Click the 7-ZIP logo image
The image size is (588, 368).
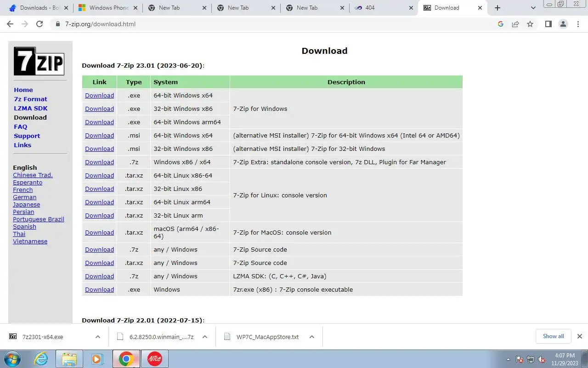pos(39,61)
